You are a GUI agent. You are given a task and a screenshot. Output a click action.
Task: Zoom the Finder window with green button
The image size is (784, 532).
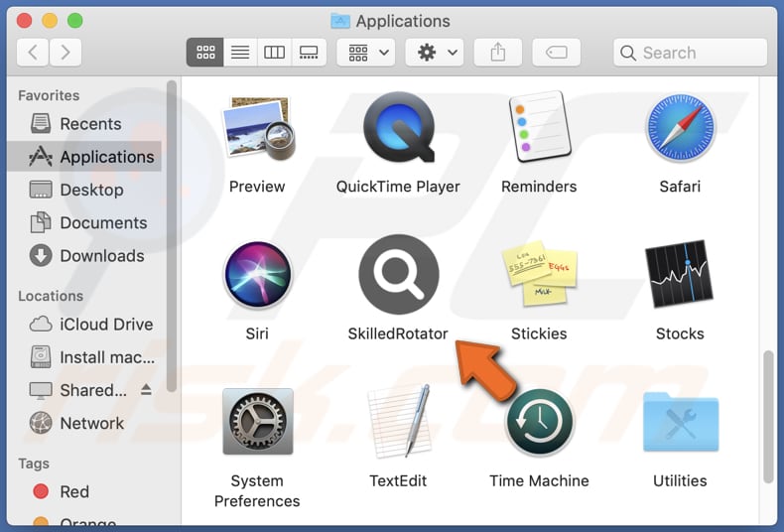click(x=75, y=21)
